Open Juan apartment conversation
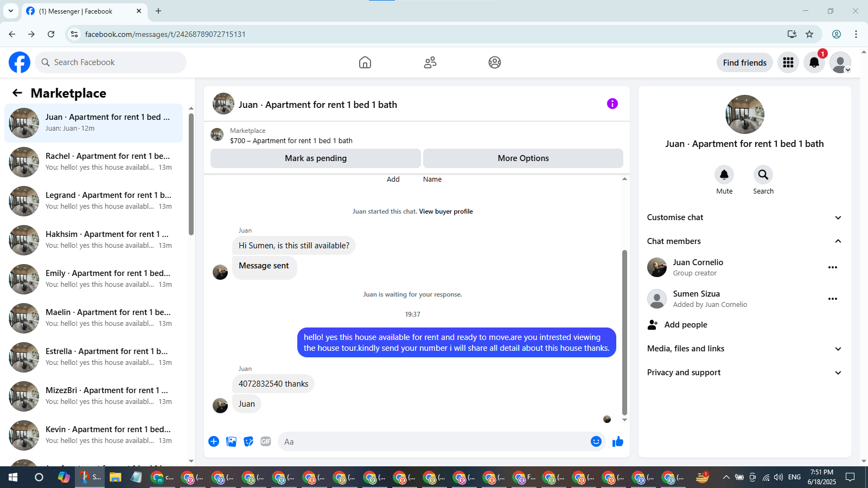 [x=94, y=123]
